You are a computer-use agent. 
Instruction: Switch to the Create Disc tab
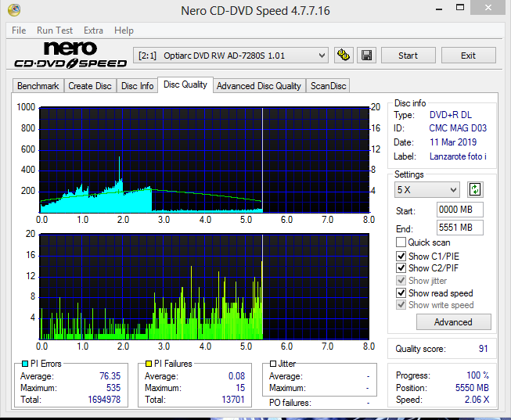click(90, 86)
